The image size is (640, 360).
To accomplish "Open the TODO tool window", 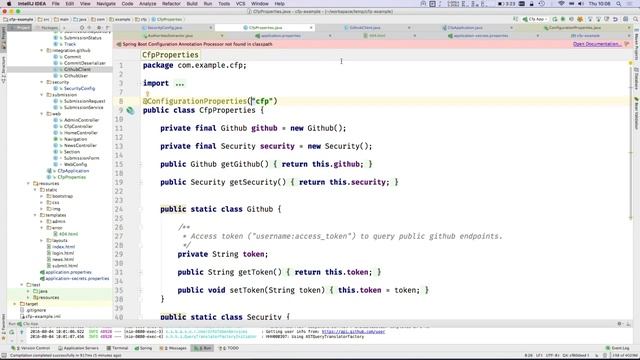I will pos(229,348).
